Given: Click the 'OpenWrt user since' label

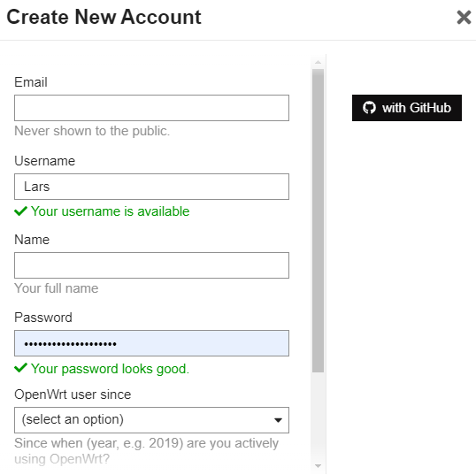Looking at the screenshot, I should 73,395.
